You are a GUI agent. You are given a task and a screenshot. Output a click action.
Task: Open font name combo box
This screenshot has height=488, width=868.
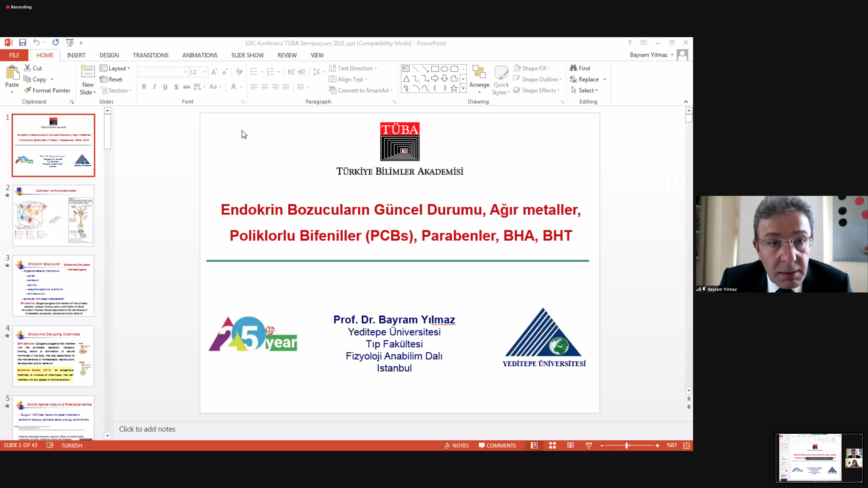click(x=164, y=72)
